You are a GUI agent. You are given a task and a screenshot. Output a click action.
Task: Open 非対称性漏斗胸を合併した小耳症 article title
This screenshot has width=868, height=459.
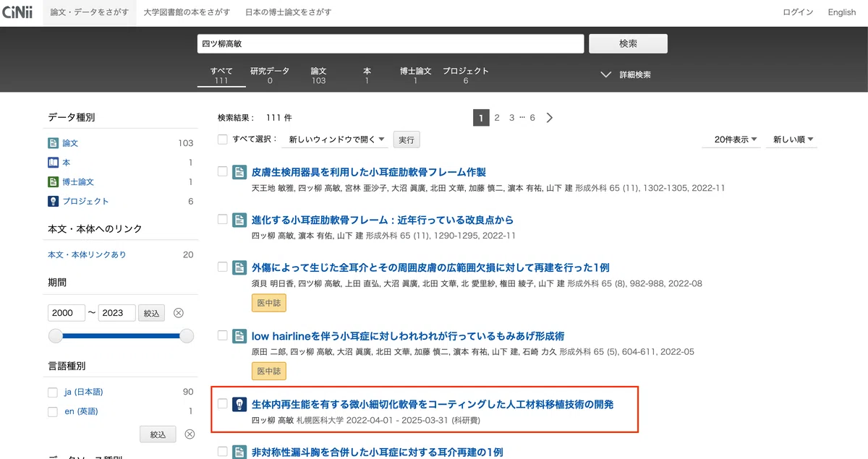pyautogui.click(x=377, y=452)
